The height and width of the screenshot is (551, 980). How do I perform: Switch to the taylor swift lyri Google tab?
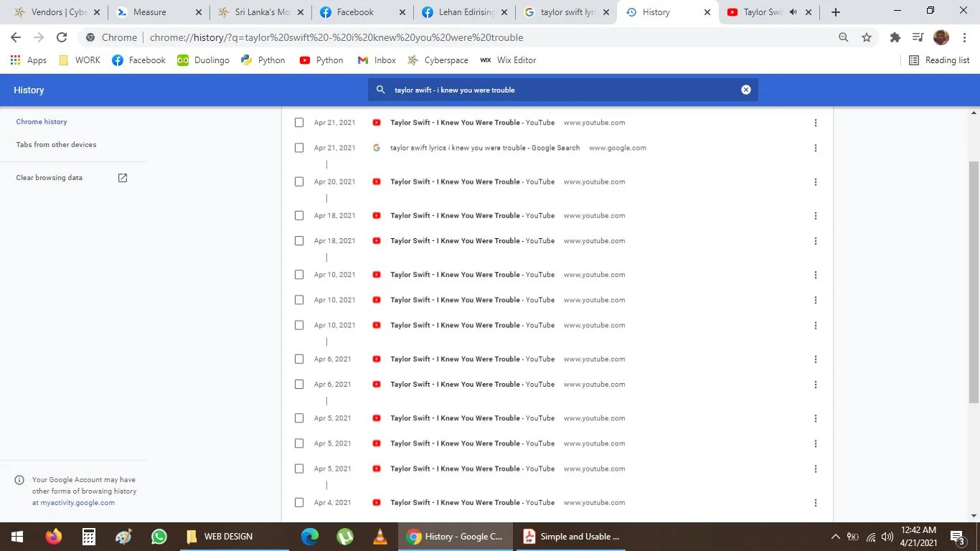[567, 12]
